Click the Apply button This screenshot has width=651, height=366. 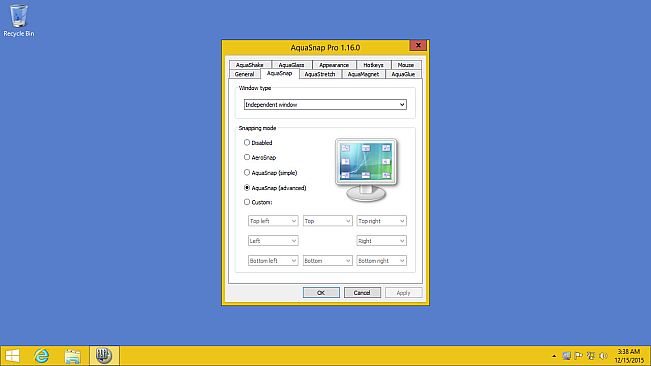[x=403, y=293]
